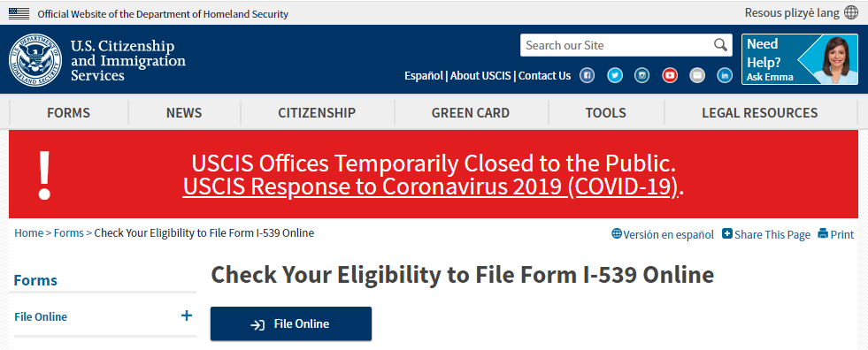
Task: Open the USCIS YouTube icon
Action: click(670, 75)
